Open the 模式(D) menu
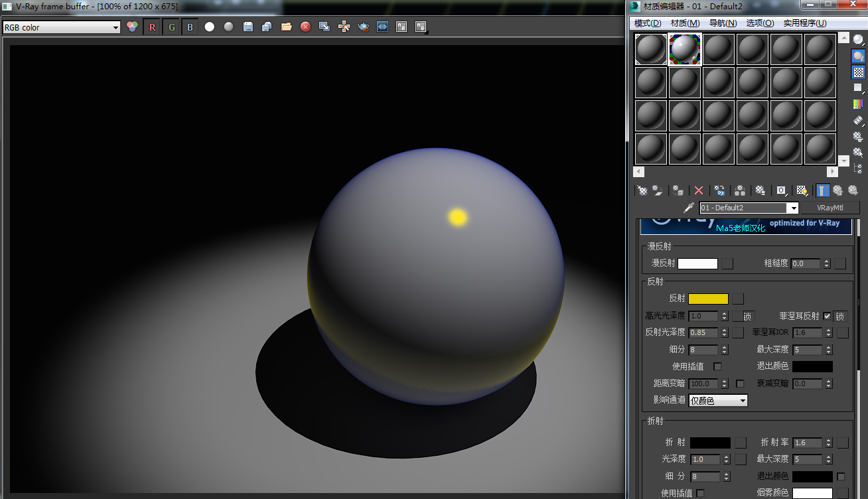This screenshot has height=499, width=868. coord(648,23)
